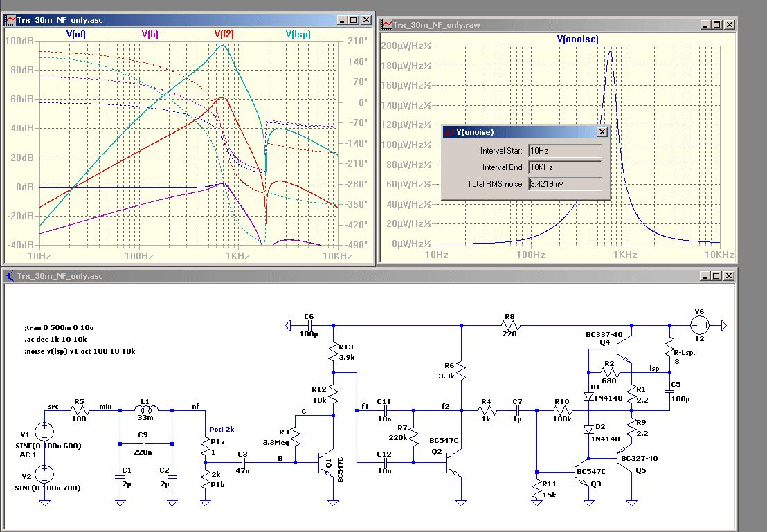Click the plot icon in the top-left .asc window title bar
The height and width of the screenshot is (532, 767).
(10, 21)
